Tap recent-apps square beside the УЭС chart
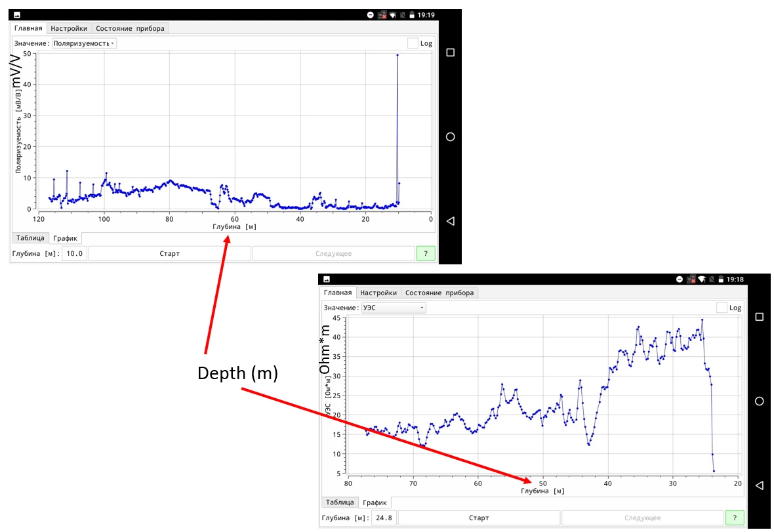This screenshot has width=774, height=532. coord(760,317)
